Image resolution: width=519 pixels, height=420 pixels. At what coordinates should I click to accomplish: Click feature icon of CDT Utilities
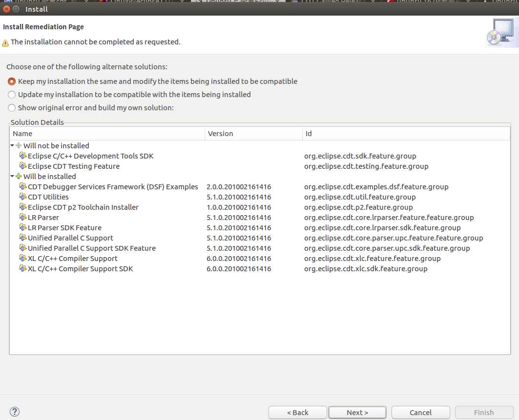pos(23,197)
